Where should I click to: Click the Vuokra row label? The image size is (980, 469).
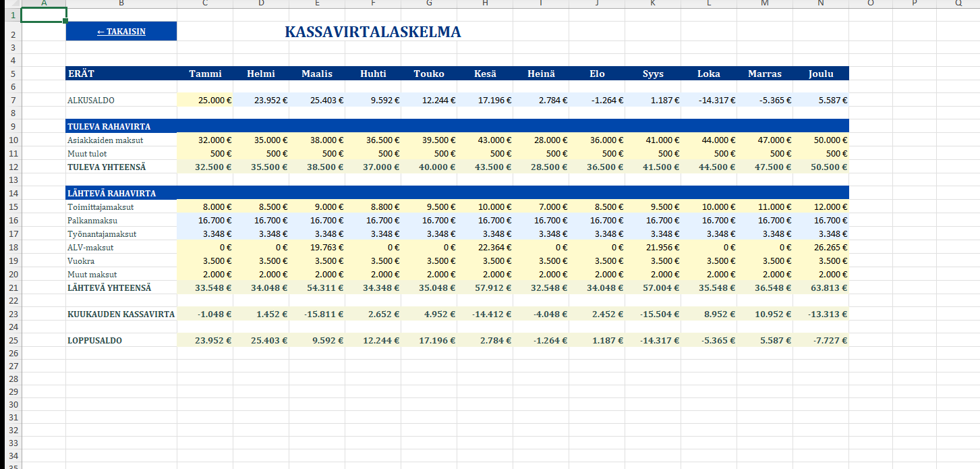point(81,261)
